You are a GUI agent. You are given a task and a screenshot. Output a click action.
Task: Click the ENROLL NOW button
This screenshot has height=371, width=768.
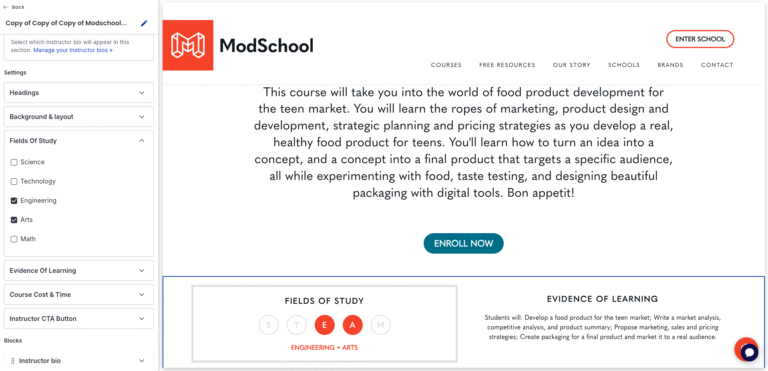(x=463, y=244)
